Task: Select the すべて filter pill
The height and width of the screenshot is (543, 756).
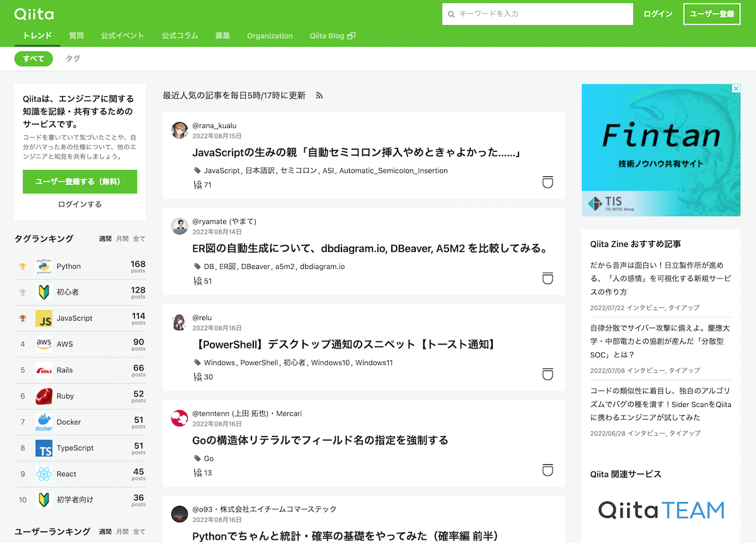Action: [x=33, y=59]
